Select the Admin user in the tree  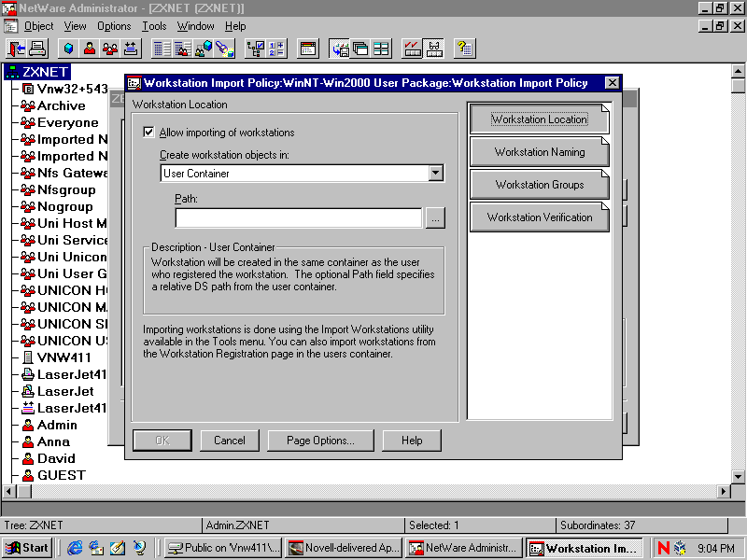tap(50, 425)
